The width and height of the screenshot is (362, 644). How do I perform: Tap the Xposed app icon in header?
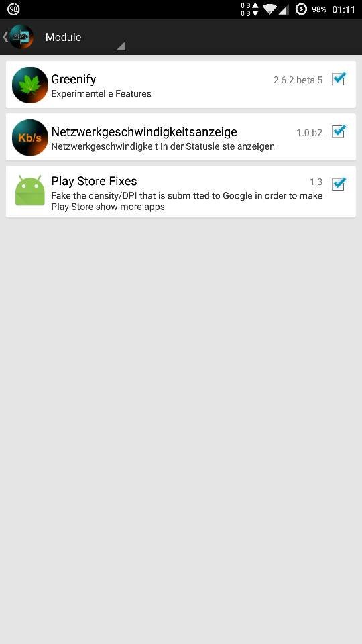click(x=21, y=37)
